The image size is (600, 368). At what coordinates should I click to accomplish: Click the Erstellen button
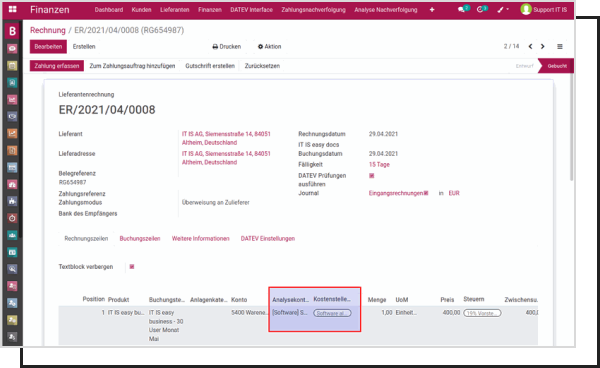pos(84,47)
